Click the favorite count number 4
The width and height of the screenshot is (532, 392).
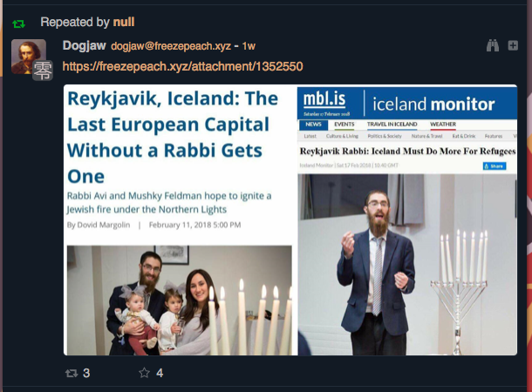pos(160,373)
